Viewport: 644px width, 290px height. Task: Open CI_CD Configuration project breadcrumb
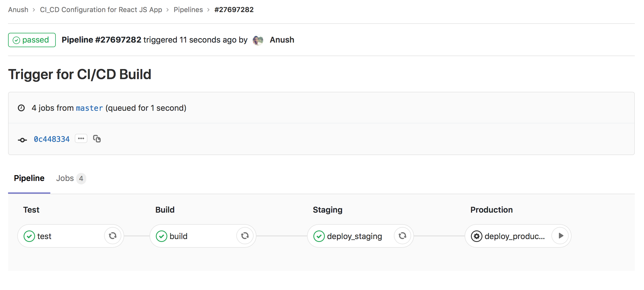coord(101,10)
